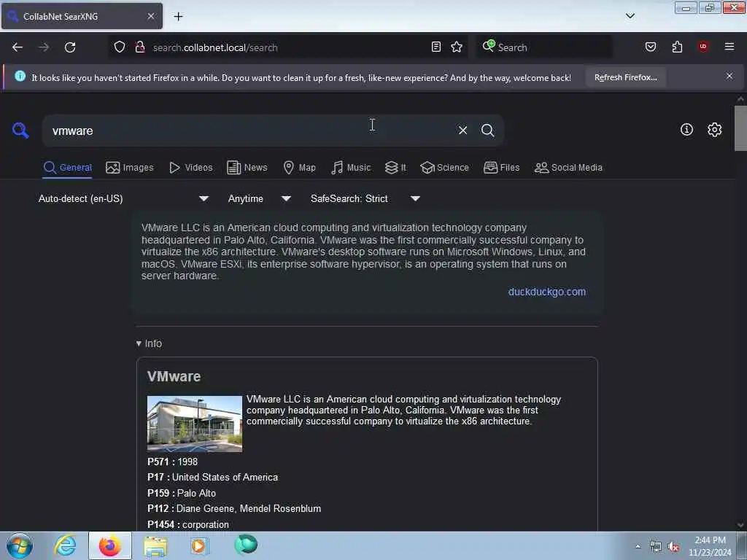Click the scrollbar down arrow
This screenshot has height=560, width=747.
(740, 525)
